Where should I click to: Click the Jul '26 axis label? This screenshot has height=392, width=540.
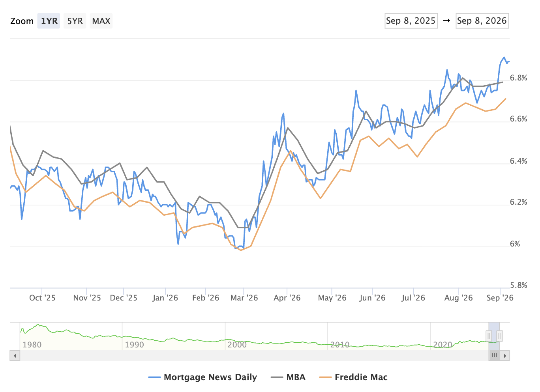(413, 298)
